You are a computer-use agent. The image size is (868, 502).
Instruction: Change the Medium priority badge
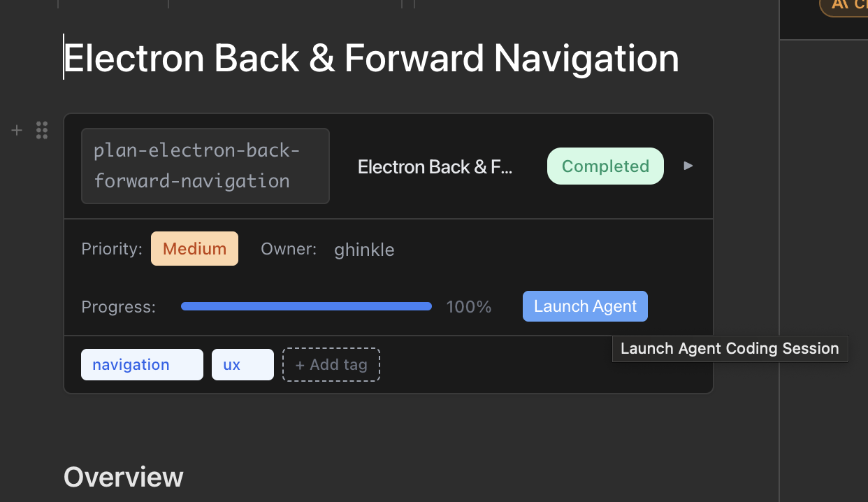click(194, 249)
